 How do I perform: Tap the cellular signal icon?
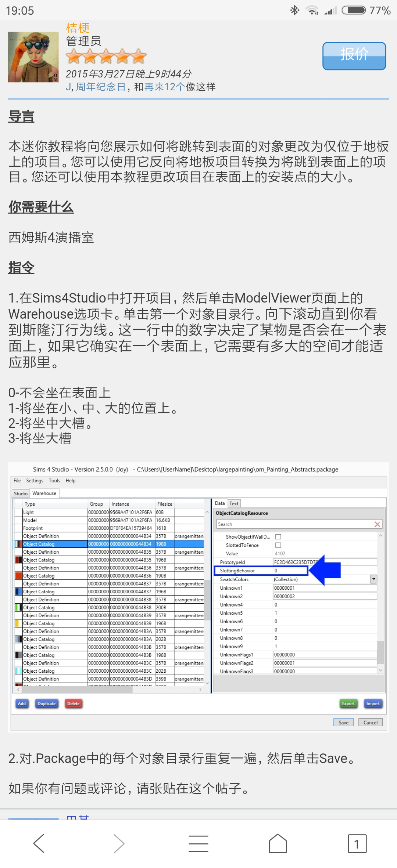(330, 10)
